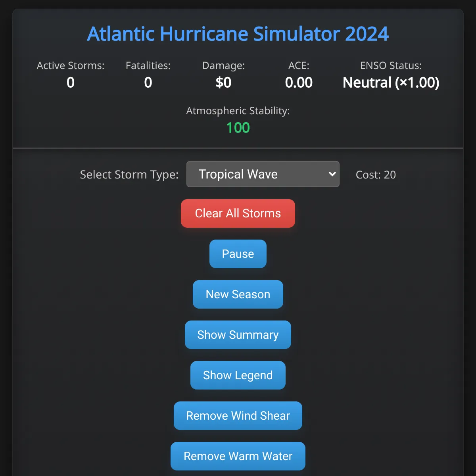The image size is (476, 476).
Task: Open the Show Summary panel
Action: point(238,335)
